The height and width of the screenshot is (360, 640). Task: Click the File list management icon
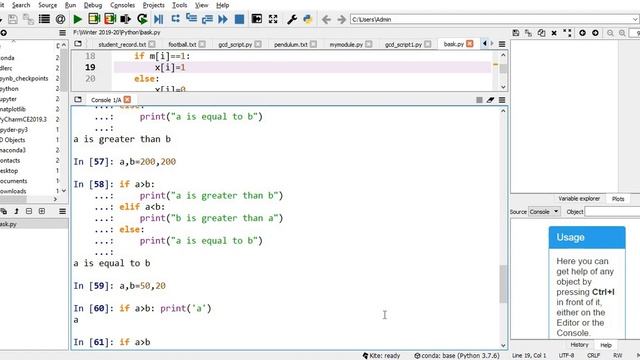tap(44, 19)
